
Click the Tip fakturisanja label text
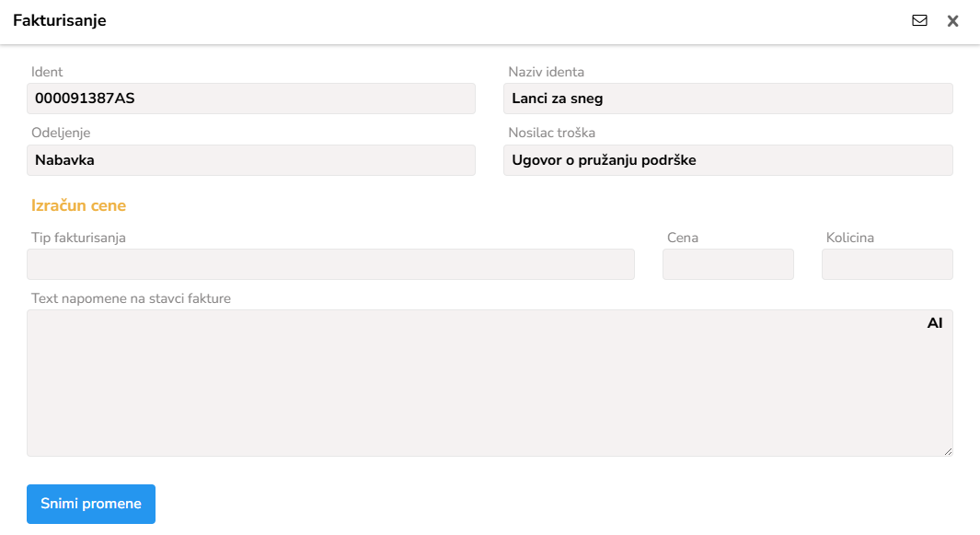click(78, 238)
